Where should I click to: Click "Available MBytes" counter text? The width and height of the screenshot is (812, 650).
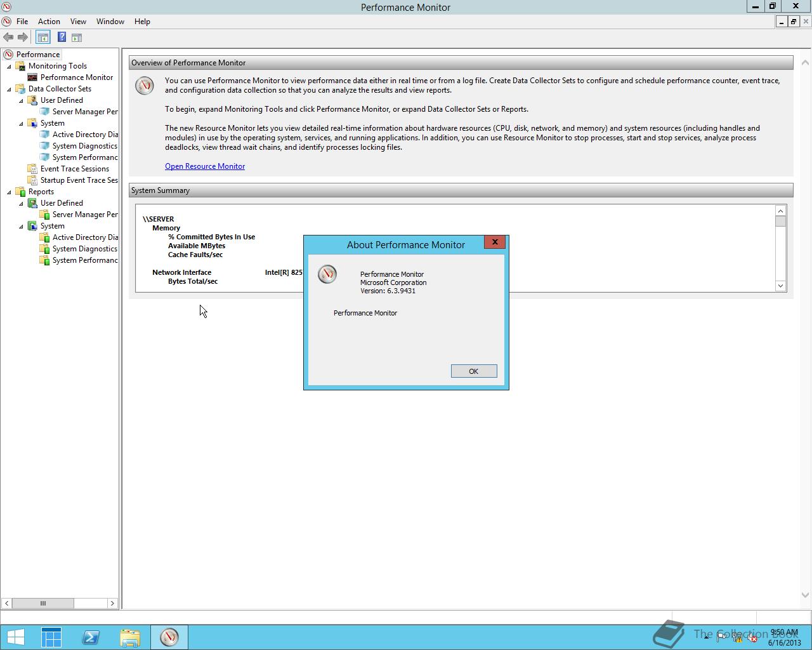pos(197,246)
